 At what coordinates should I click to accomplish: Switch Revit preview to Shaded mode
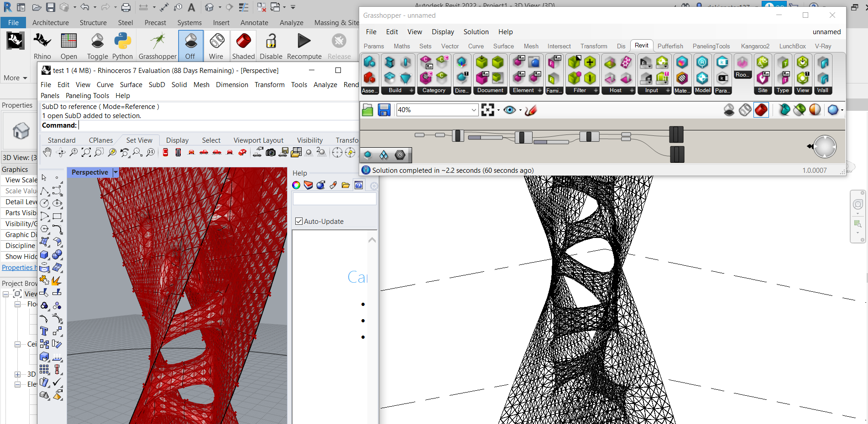coord(243,46)
